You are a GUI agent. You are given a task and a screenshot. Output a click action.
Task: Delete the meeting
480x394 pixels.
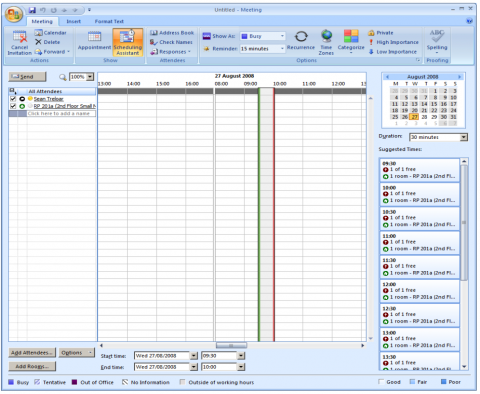coord(48,42)
